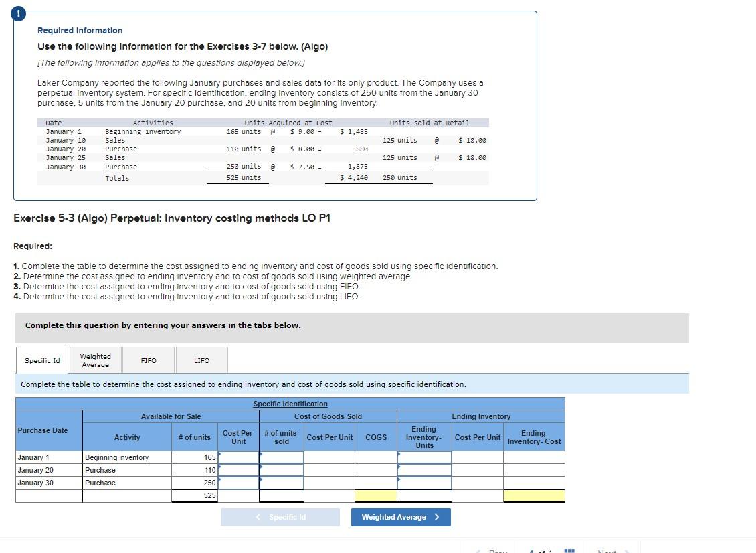Click yellow total Ending Inventory Cost cell

tap(534, 495)
